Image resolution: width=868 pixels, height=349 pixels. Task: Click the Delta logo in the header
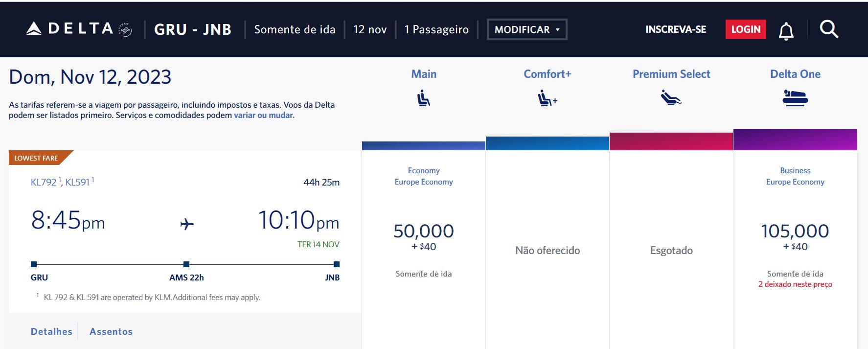(x=79, y=29)
